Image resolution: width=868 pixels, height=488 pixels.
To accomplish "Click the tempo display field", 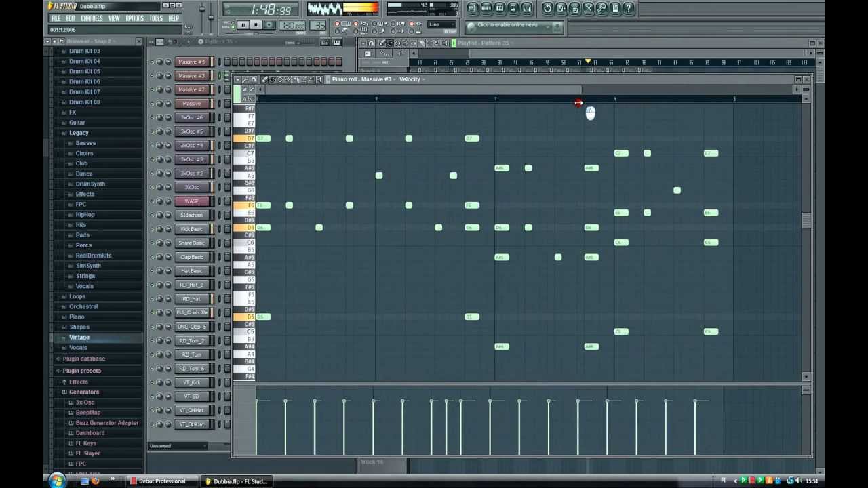I will pyautogui.click(x=292, y=26).
